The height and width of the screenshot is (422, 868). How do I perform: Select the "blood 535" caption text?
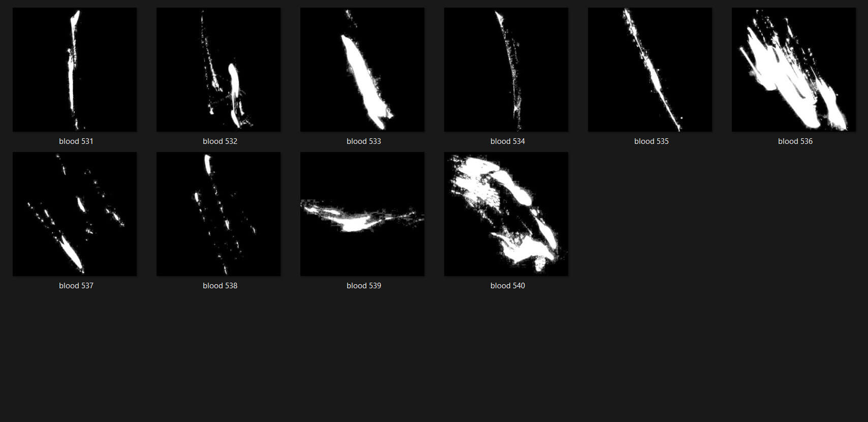(652, 141)
